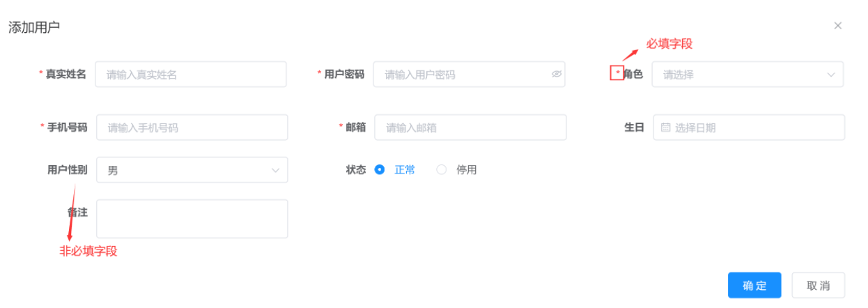
Task: Click the red asterisk beside 角色
Action: [x=617, y=73]
